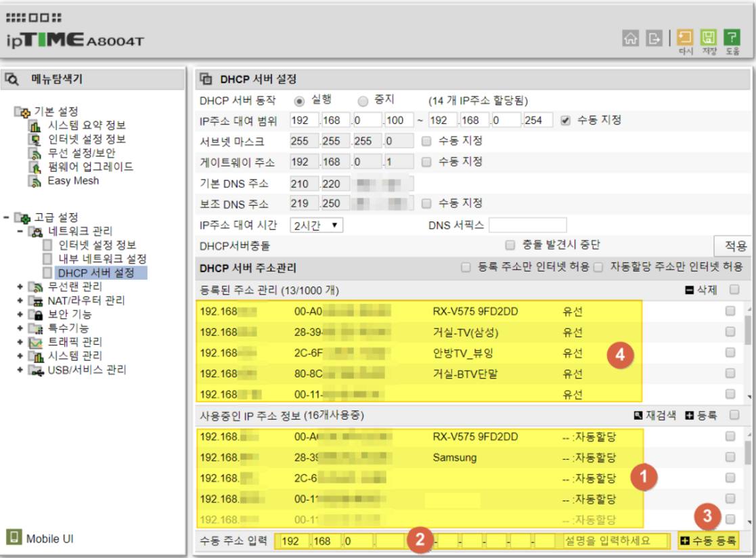This screenshot has height=558, width=756.
Task: Open 시스템 요약 정보 menu item
Action: pos(86,125)
